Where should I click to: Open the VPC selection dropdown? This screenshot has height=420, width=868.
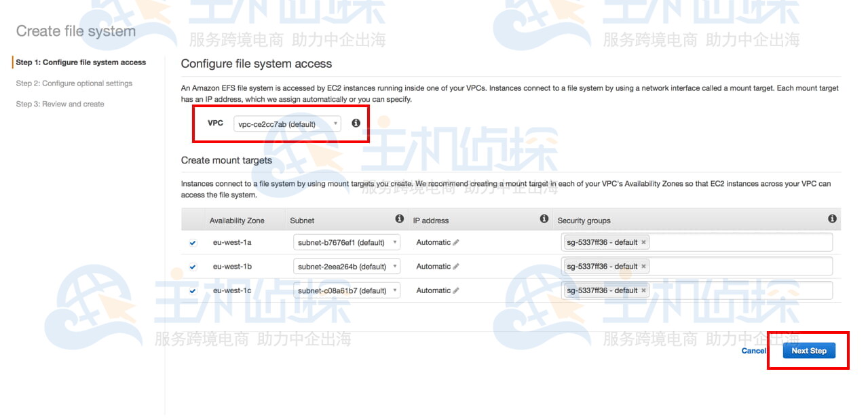287,124
